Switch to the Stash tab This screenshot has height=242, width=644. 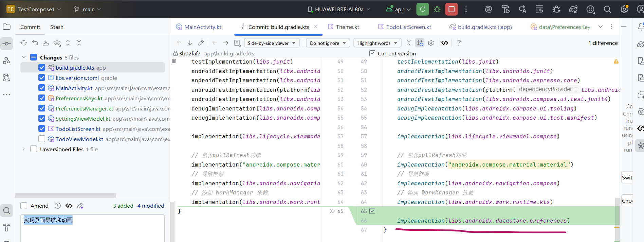pyautogui.click(x=57, y=27)
